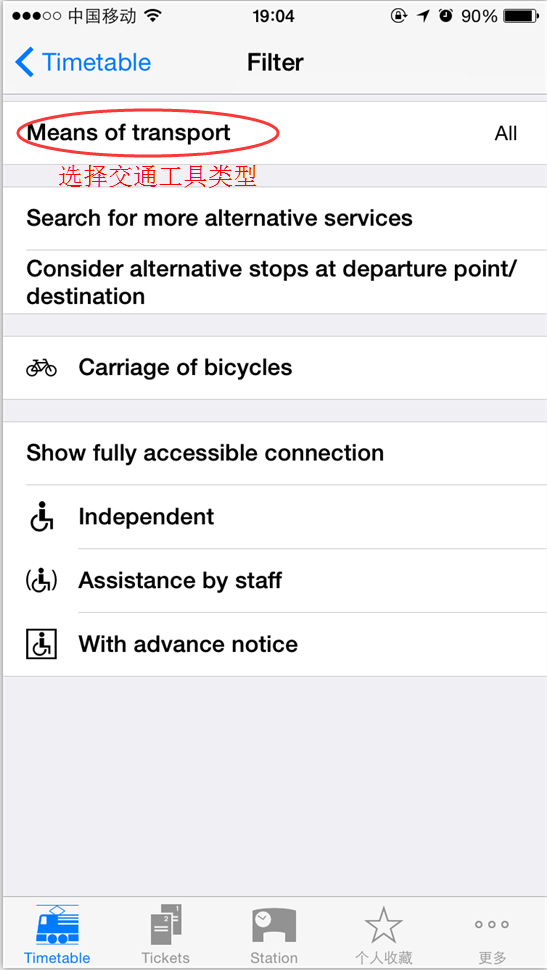Tap the Timetable train icon in bottom bar
Image resolution: width=547 pixels, height=970 pixels.
click(x=57, y=925)
